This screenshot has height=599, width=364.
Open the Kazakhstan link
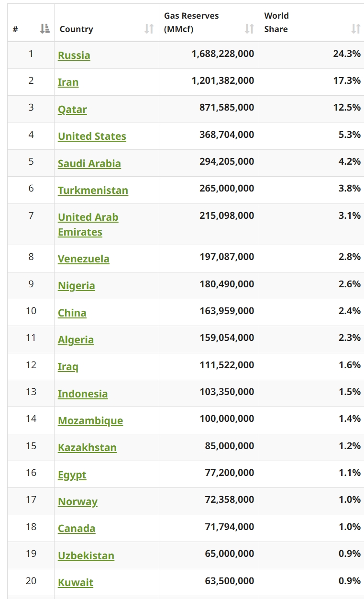pos(87,447)
